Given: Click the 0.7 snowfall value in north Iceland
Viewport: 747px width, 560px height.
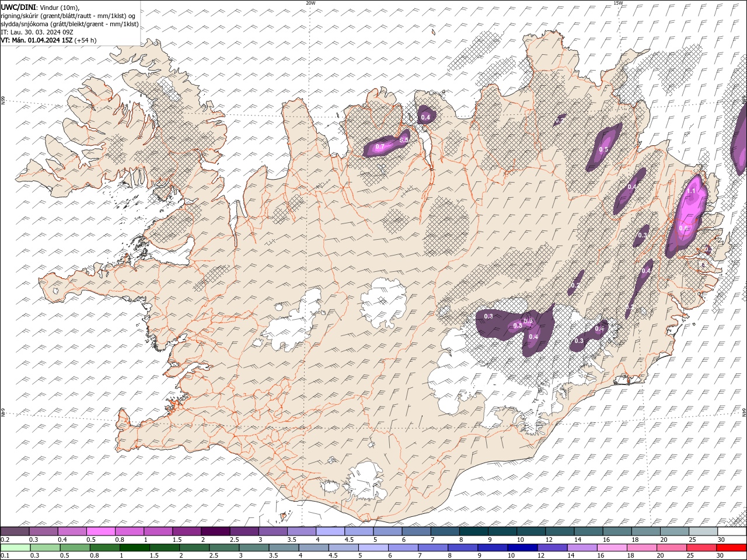Looking at the screenshot, I should coord(380,147).
